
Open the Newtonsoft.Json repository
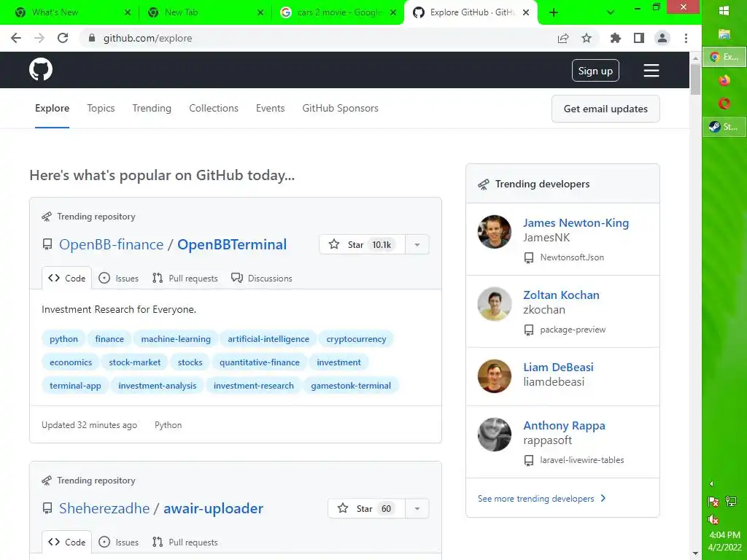point(572,257)
